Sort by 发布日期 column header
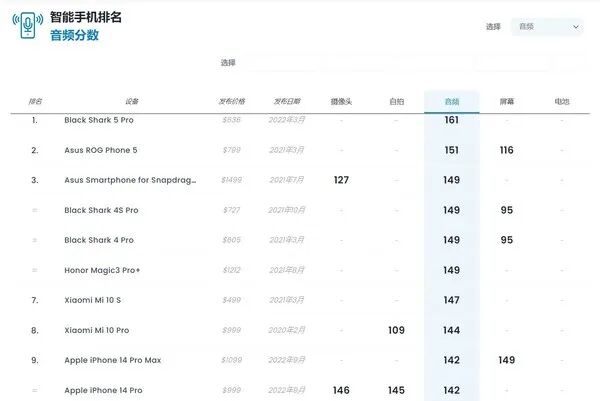The width and height of the screenshot is (600, 401). pos(287,101)
